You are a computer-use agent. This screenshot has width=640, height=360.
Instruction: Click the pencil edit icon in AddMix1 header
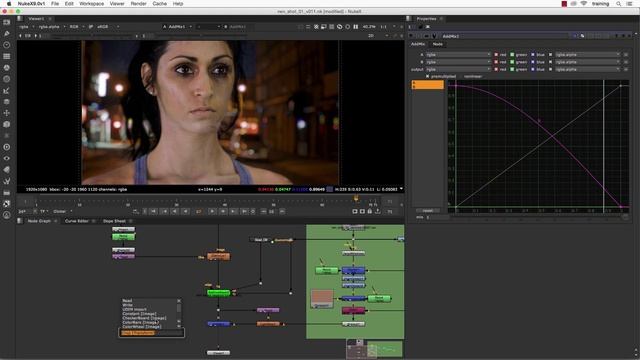[582, 36]
